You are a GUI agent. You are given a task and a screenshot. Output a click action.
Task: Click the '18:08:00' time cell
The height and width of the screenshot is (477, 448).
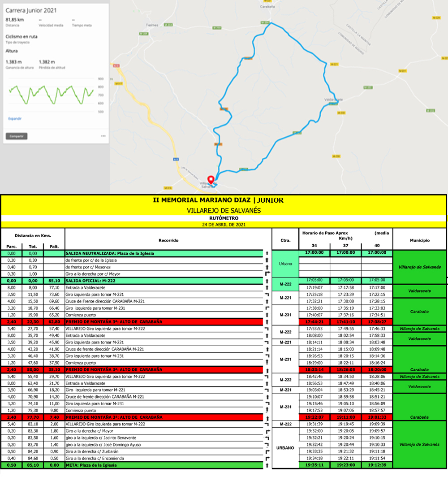tap(314, 335)
